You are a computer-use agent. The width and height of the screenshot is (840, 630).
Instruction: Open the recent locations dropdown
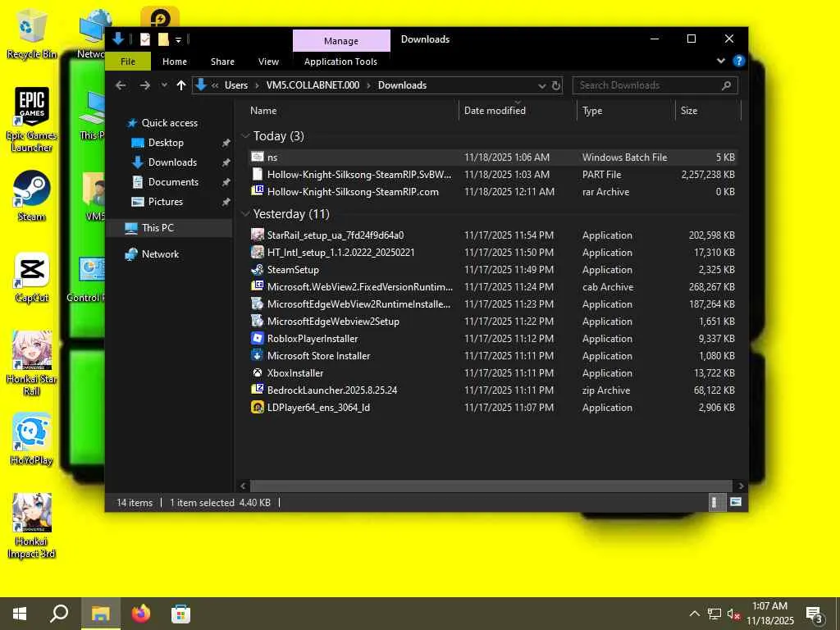click(164, 85)
